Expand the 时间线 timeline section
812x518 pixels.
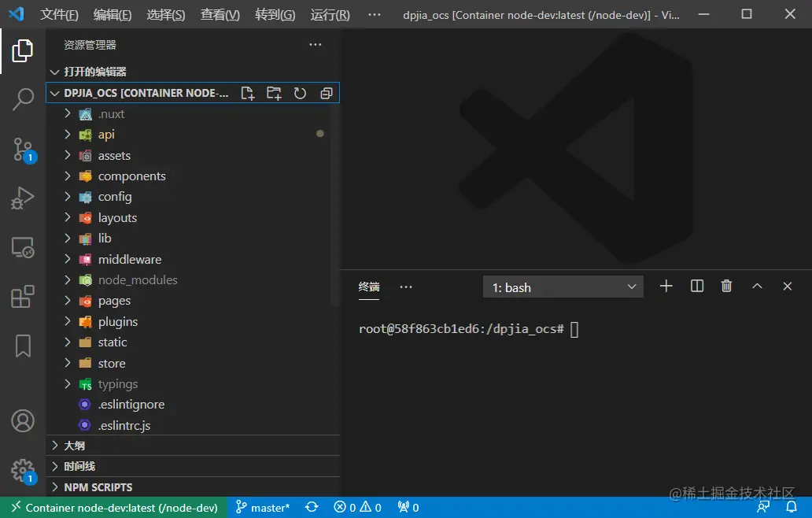click(193, 466)
